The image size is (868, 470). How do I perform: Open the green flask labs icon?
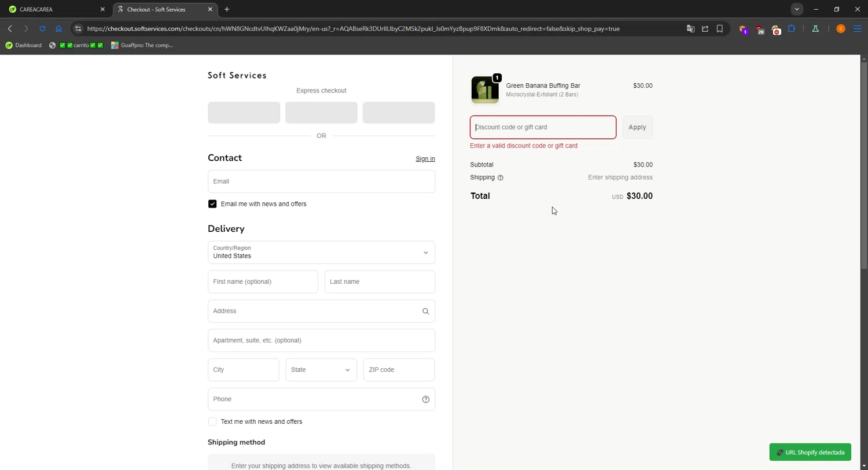click(815, 28)
